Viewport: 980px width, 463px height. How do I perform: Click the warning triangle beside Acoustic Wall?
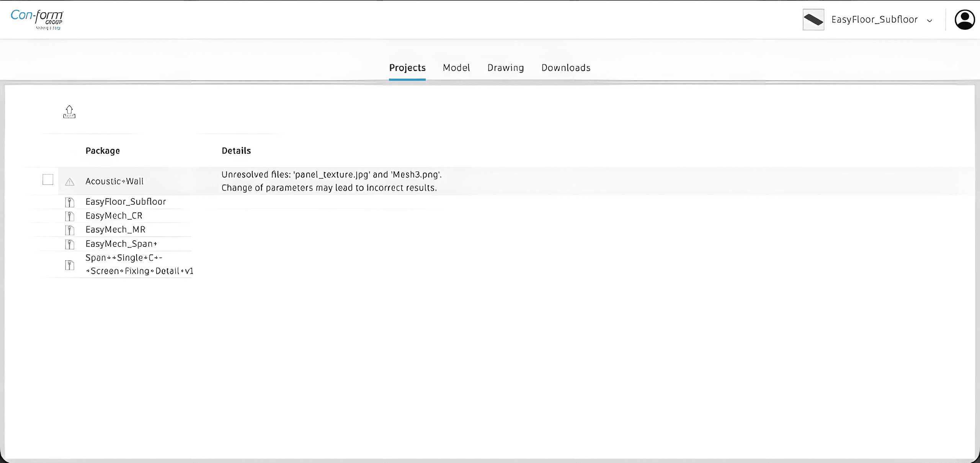(x=70, y=182)
